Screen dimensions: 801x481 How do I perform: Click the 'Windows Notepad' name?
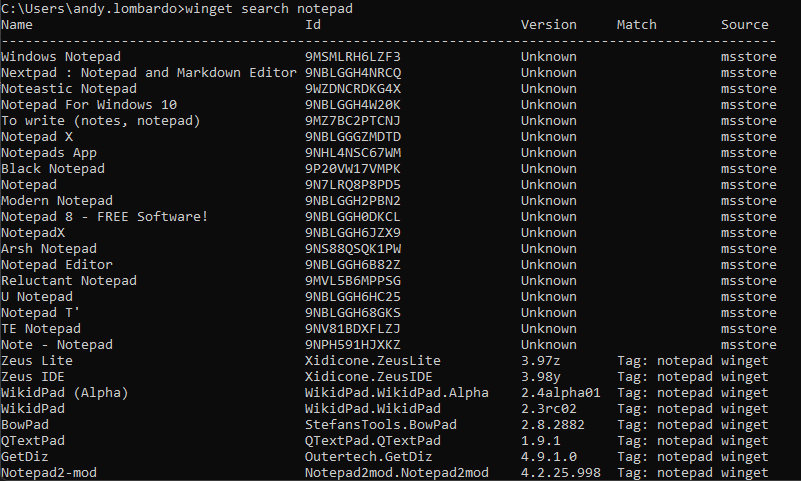coord(61,57)
